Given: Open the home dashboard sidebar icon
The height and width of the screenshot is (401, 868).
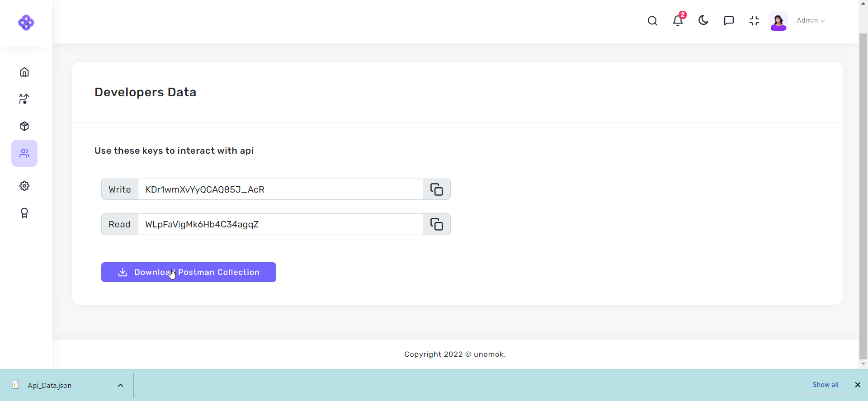Looking at the screenshot, I should point(24,72).
